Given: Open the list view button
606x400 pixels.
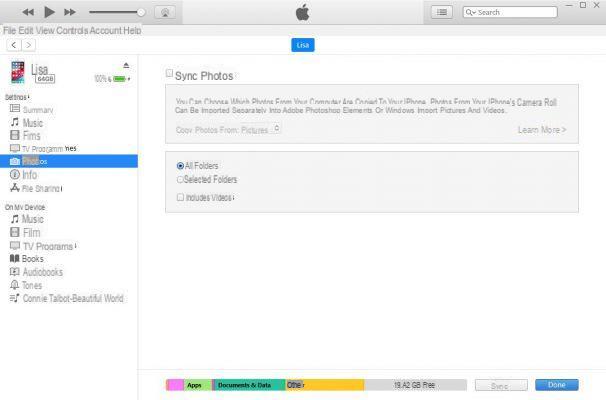Looking at the screenshot, I should tap(442, 12).
